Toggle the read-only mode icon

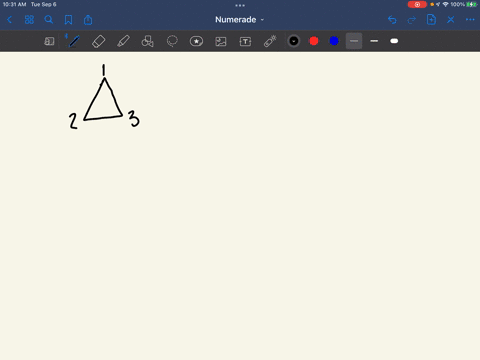(x=49, y=41)
